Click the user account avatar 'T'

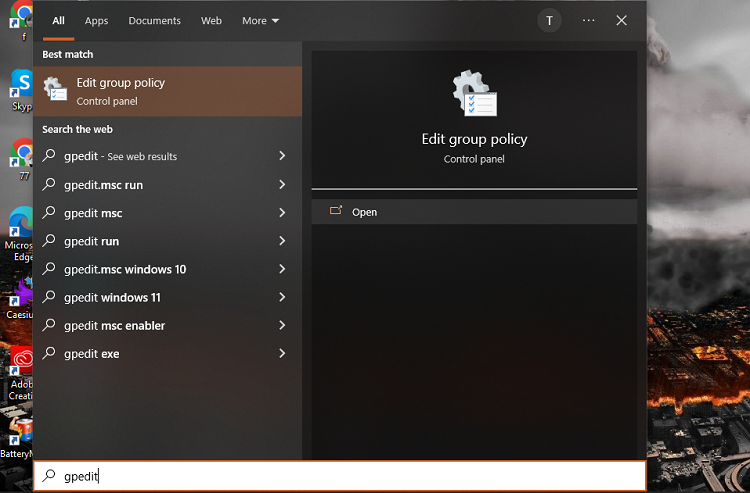549,20
